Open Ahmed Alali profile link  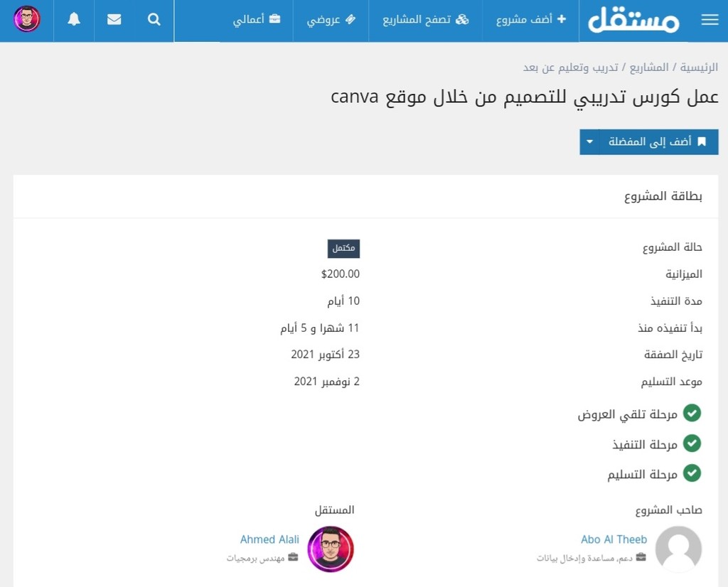pos(269,539)
